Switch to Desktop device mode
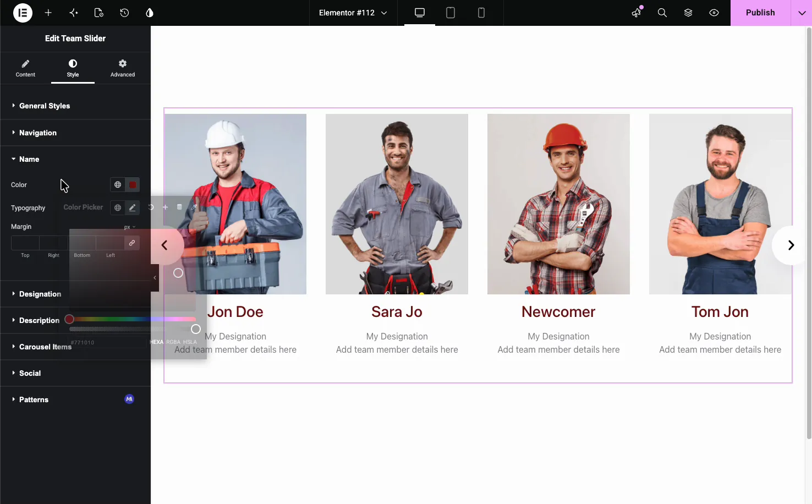This screenshot has height=504, width=812. tap(420, 13)
